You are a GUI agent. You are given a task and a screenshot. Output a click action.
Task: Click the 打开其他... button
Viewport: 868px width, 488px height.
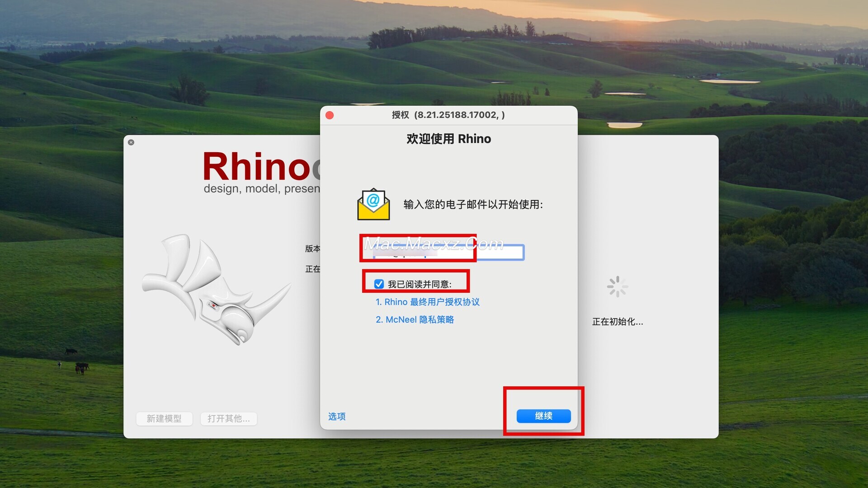tap(229, 418)
